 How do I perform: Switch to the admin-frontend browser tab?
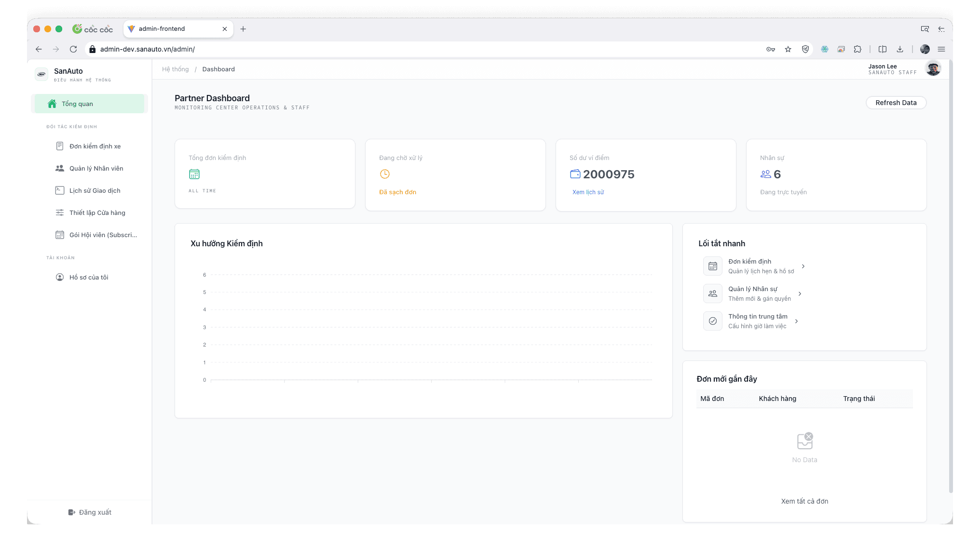(x=178, y=29)
